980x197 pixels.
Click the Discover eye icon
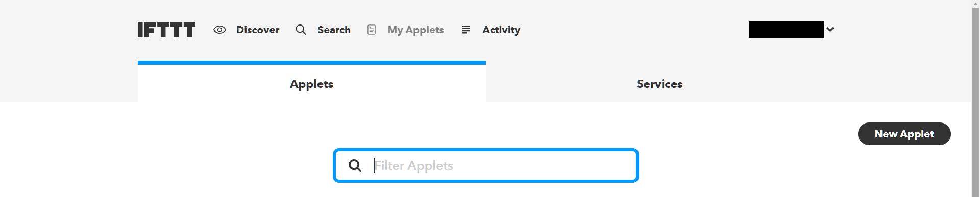219,30
